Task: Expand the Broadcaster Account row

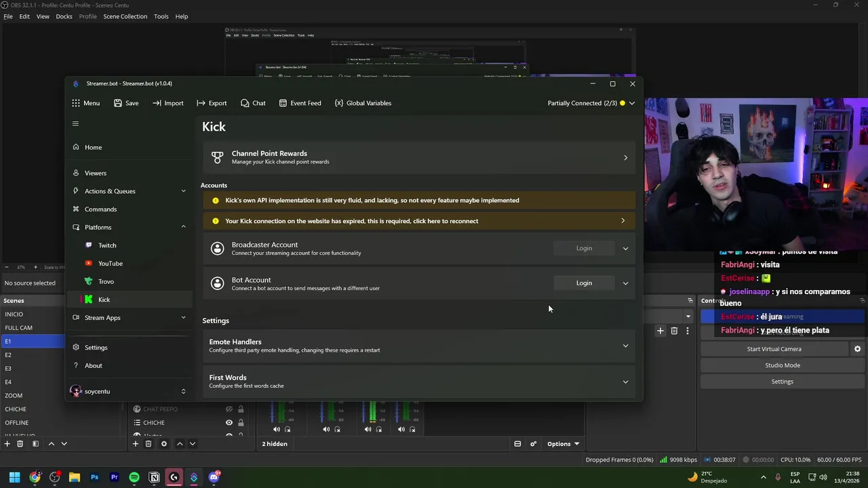Action: click(x=625, y=248)
